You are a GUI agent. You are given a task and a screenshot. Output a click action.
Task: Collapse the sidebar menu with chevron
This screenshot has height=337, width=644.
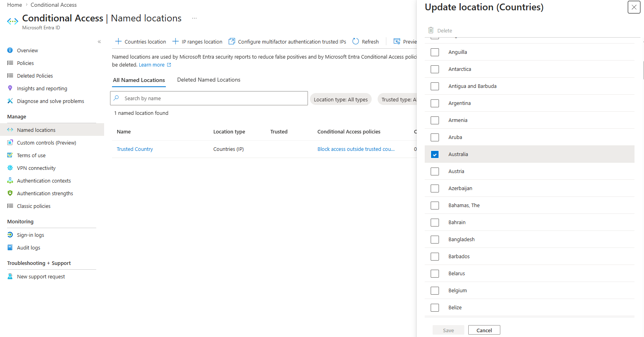point(99,42)
